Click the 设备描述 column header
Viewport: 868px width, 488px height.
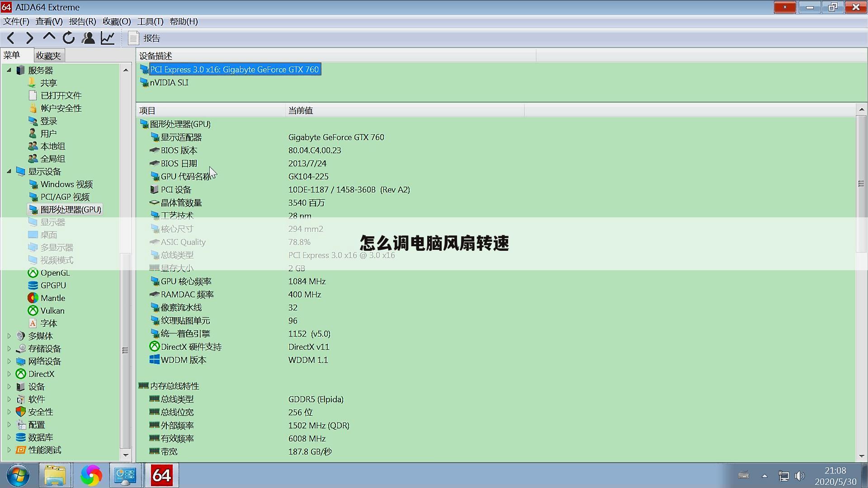tap(336, 56)
